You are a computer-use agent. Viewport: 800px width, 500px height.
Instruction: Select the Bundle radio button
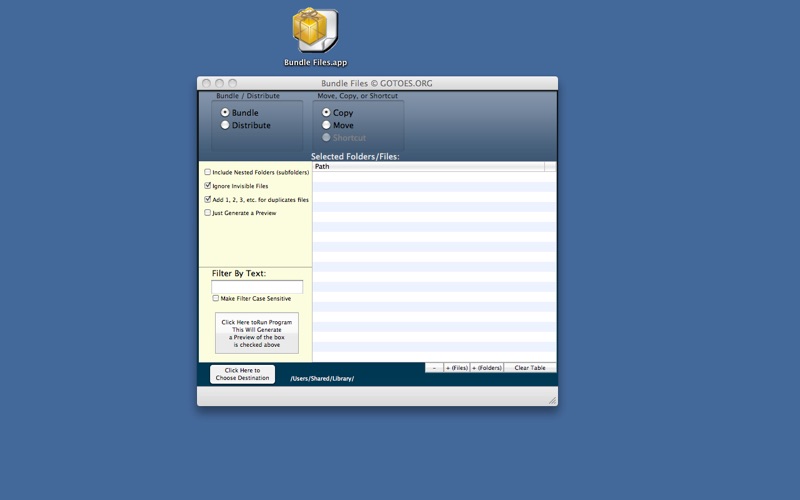(225, 112)
